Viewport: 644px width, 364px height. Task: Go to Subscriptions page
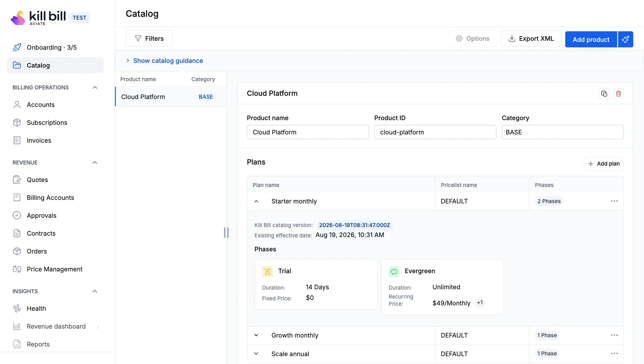pos(55,123)
